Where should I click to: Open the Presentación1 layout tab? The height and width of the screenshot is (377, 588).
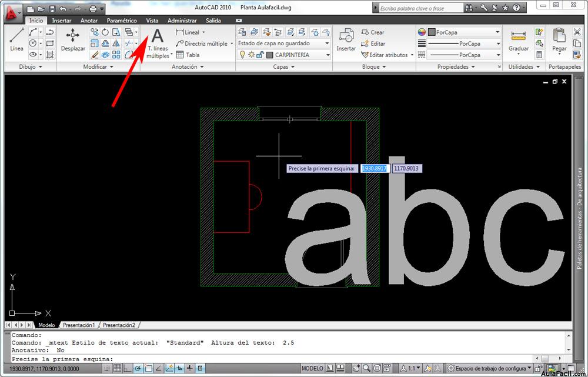tap(79, 325)
